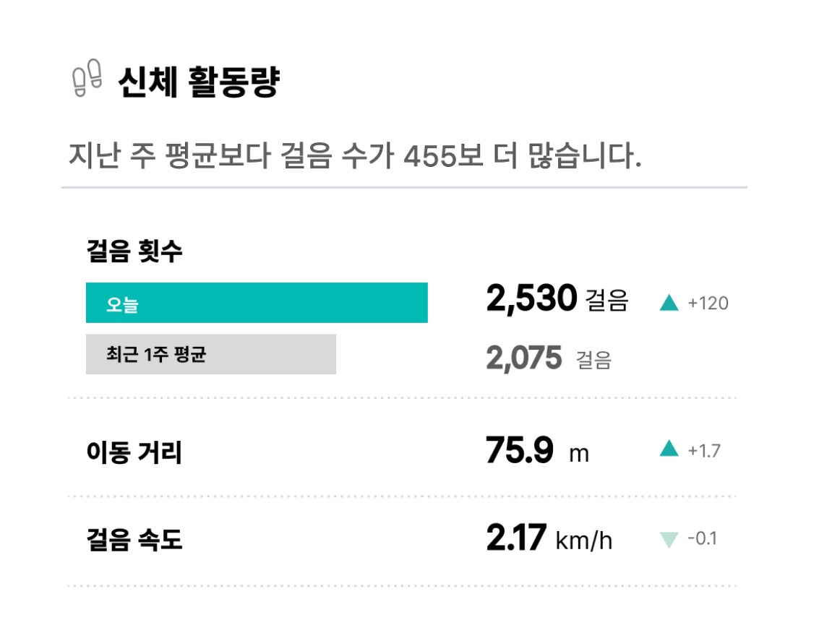840x633 pixels.
Task: Click the +120 change indicator text
Action: [x=708, y=303]
